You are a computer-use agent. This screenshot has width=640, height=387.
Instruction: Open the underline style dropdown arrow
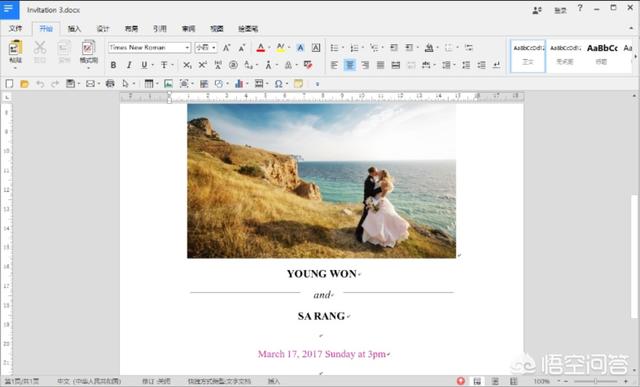tap(153, 65)
